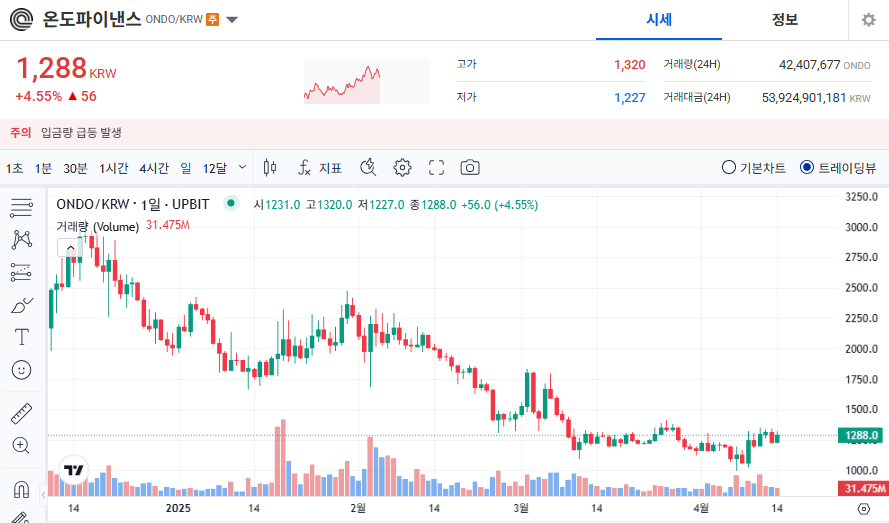
Task: Select the ruler measure tool
Action: pos(22,414)
